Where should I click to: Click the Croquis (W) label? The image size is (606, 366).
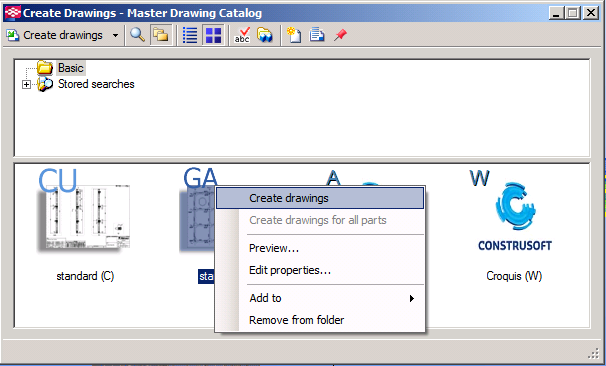[x=514, y=276]
